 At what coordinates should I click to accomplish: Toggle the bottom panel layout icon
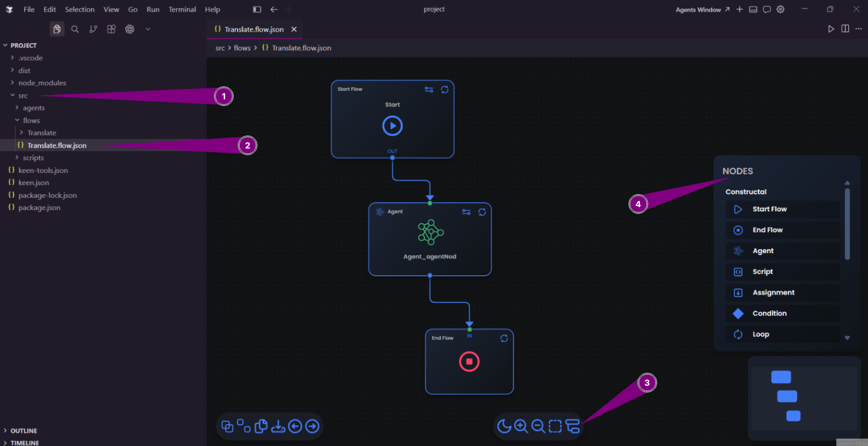[x=753, y=10]
